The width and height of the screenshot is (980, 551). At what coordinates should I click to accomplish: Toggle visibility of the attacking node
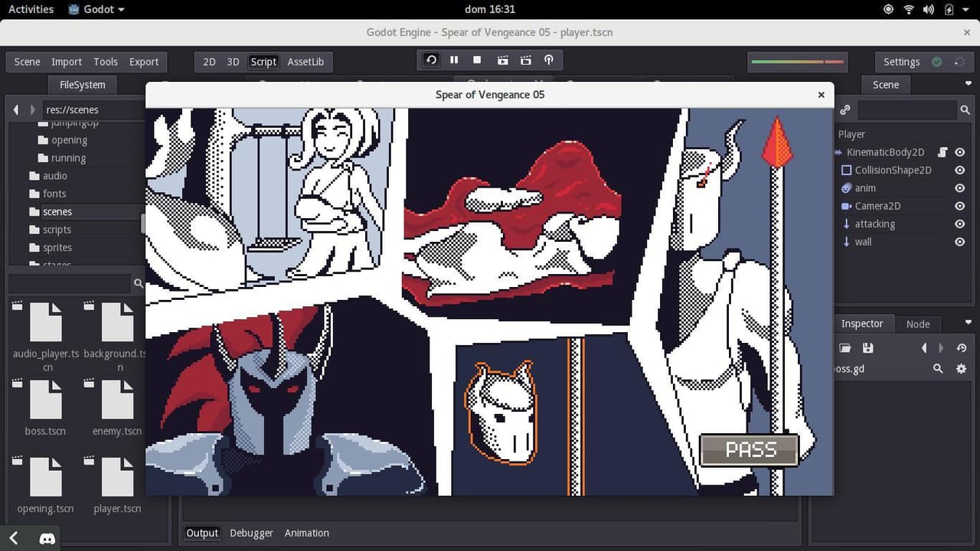pos(959,223)
